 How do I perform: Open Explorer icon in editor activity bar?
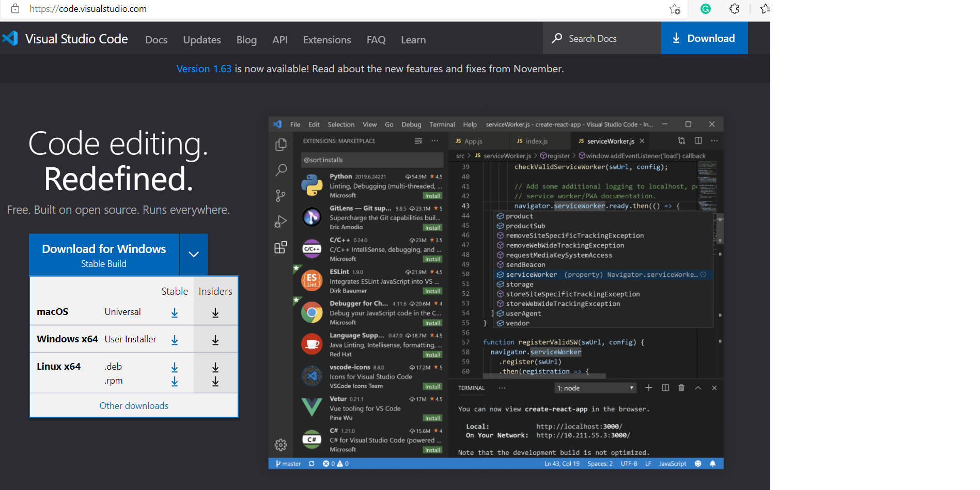(x=281, y=145)
